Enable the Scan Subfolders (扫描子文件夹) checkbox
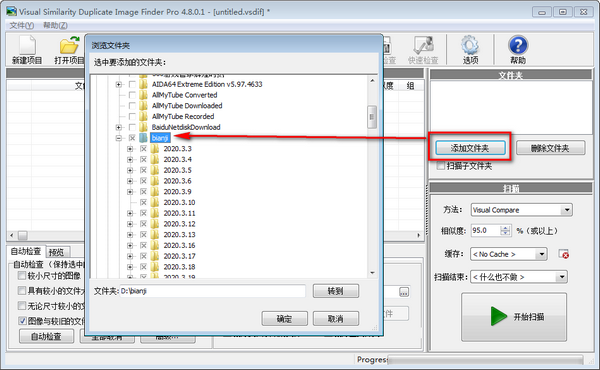 coord(441,166)
